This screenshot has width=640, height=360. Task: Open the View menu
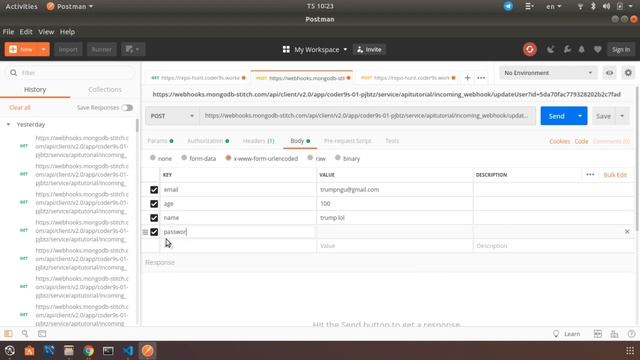(46, 31)
